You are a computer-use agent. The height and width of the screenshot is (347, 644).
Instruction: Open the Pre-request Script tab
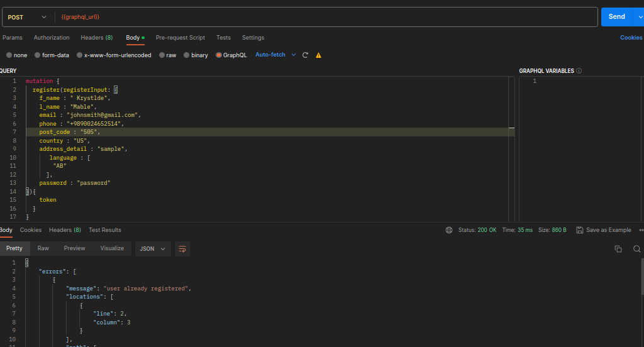(180, 37)
